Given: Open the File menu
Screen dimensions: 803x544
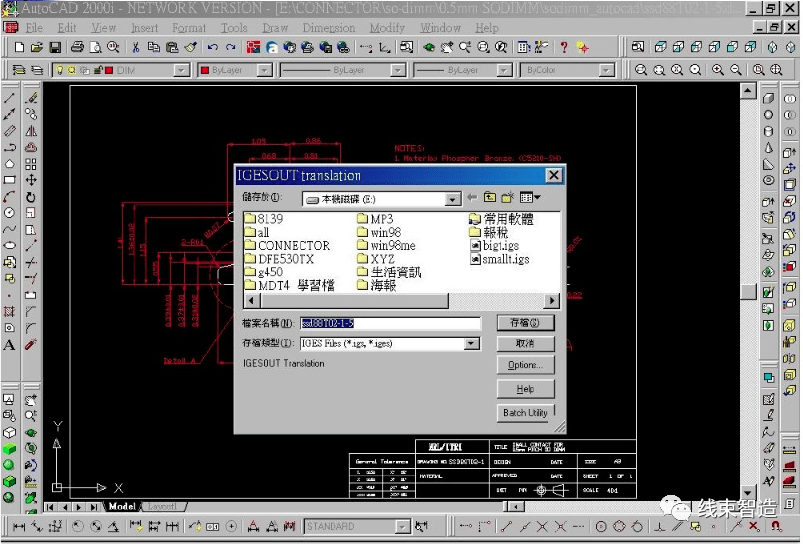Looking at the screenshot, I should (34, 28).
